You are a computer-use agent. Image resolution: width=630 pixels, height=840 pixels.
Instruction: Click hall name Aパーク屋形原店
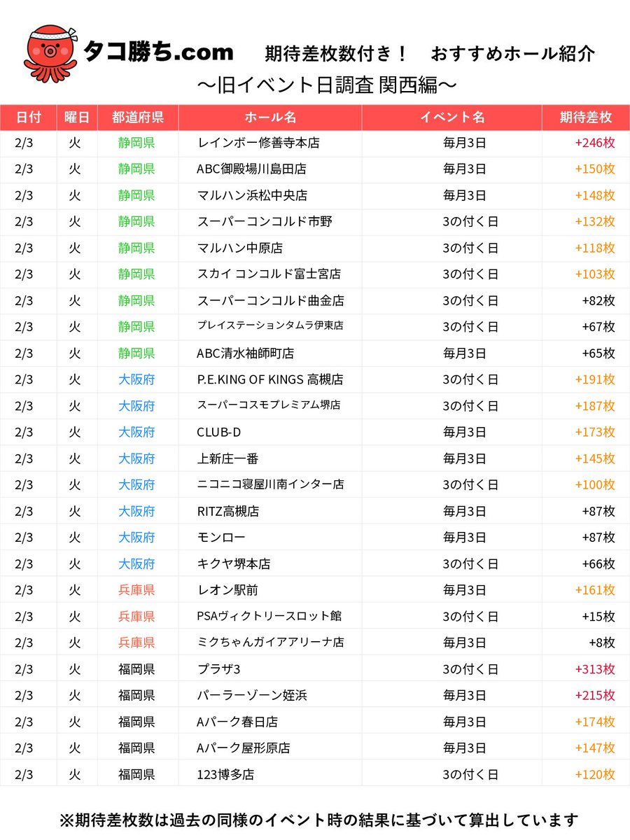[x=244, y=748]
